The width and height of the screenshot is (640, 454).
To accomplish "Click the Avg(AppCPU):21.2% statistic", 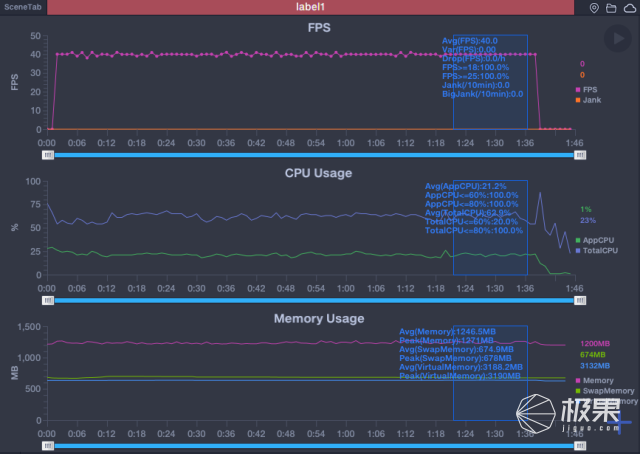I will 466,186.
